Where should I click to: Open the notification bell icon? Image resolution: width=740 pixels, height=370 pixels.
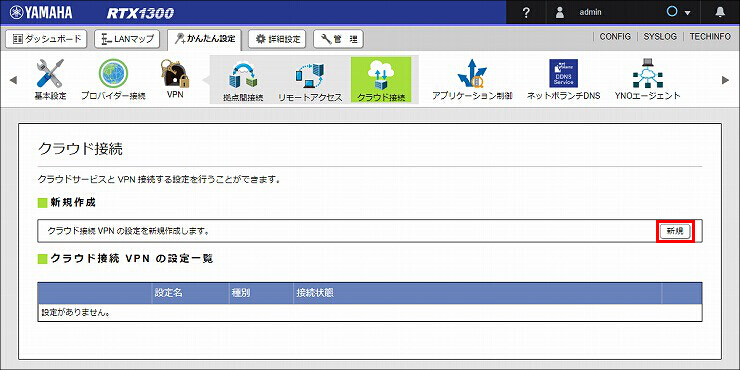click(720, 13)
